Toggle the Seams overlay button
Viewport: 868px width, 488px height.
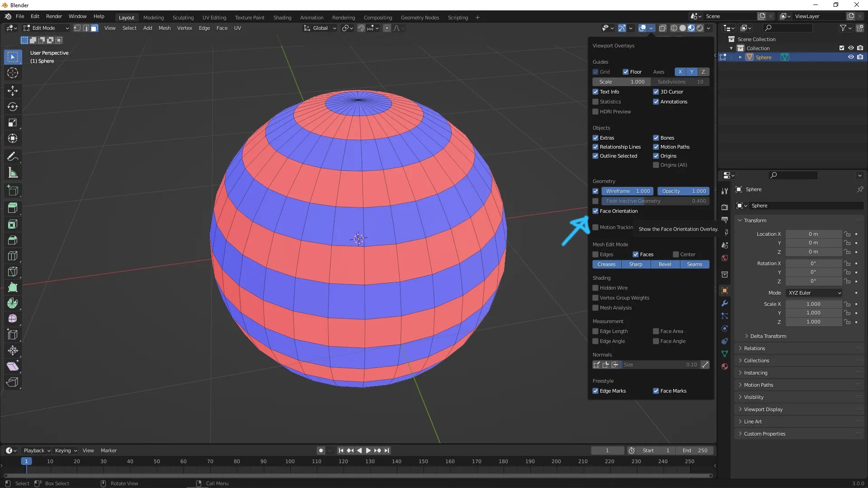[694, 264]
